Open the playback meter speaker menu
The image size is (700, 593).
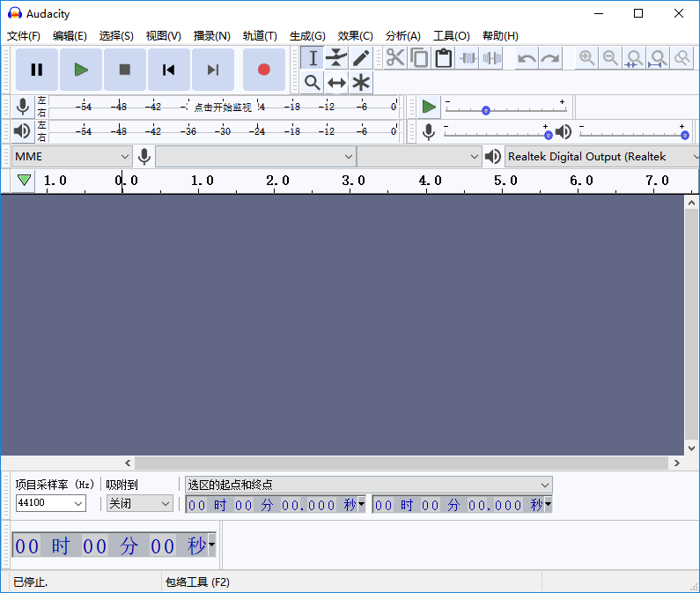(x=23, y=131)
